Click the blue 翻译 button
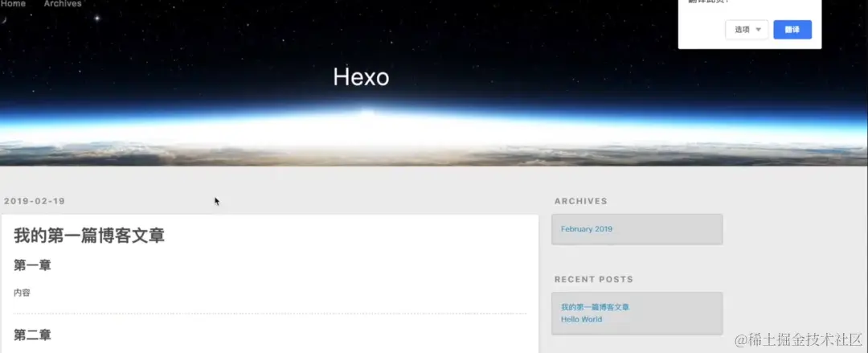 [x=792, y=30]
